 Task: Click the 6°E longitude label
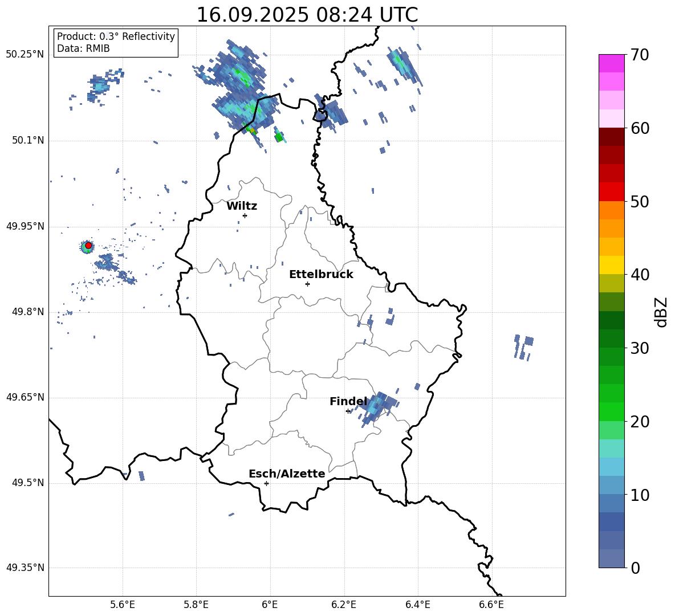270,605
